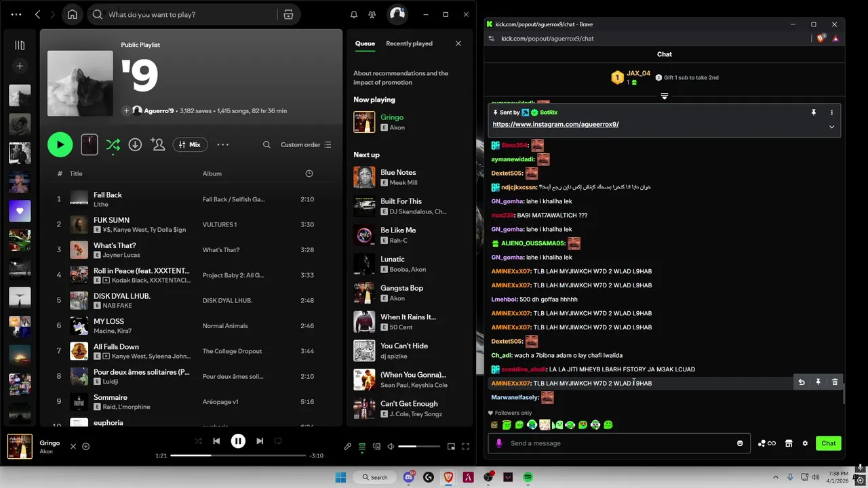
Task: Open the Kick shop storefront icon
Action: (x=789, y=443)
